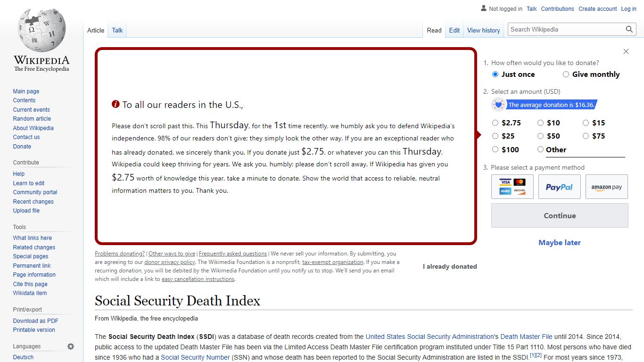Screen dimensions: 644x362
Task: Close the donation banner with X
Action: pos(626,51)
